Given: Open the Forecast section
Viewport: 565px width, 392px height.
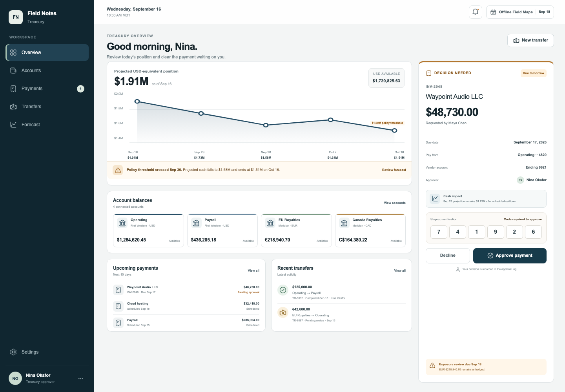Looking at the screenshot, I should pos(47,125).
